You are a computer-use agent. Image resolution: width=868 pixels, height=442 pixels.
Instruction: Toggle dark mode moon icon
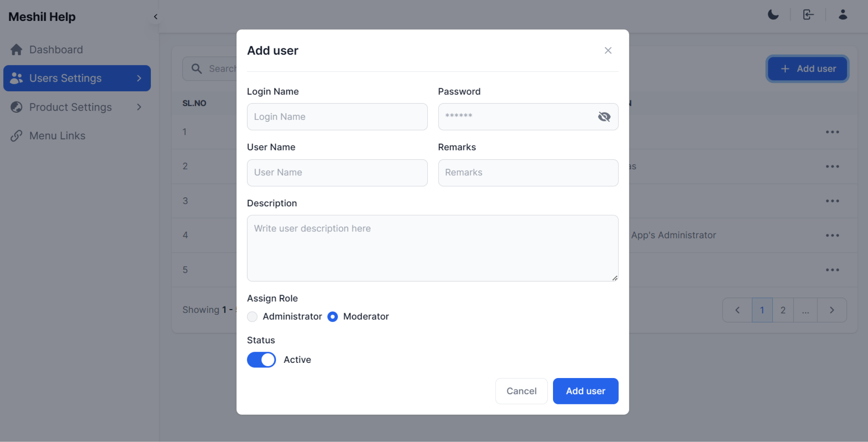pos(773,15)
